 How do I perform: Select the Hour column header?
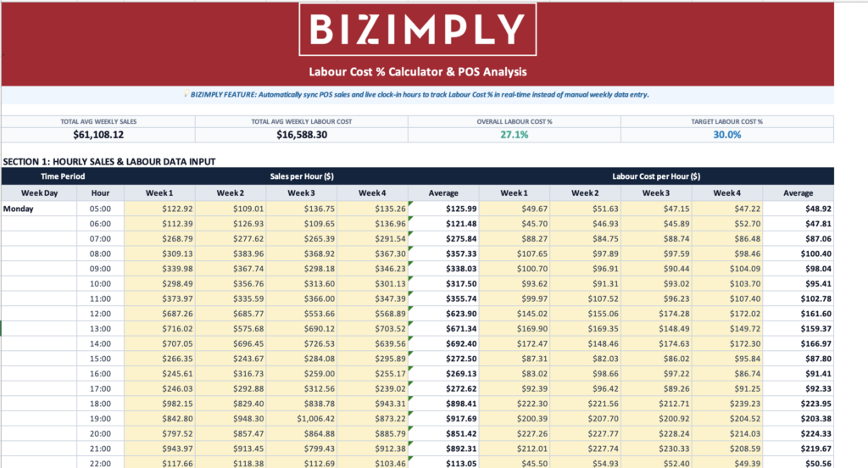coord(100,192)
